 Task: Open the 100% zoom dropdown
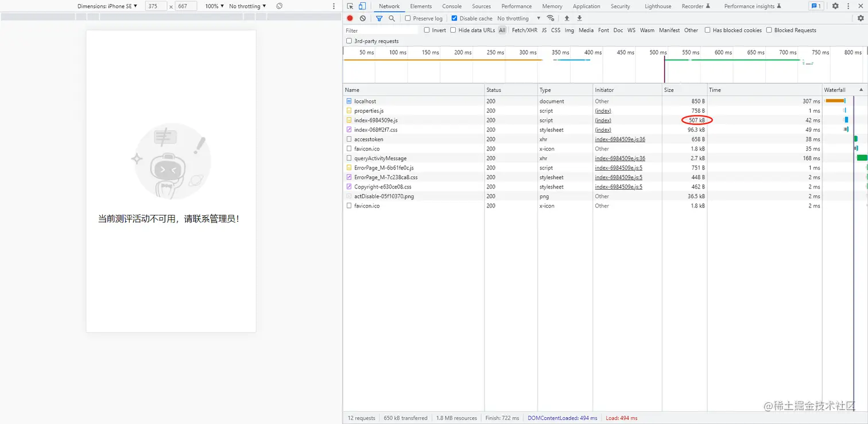(215, 6)
